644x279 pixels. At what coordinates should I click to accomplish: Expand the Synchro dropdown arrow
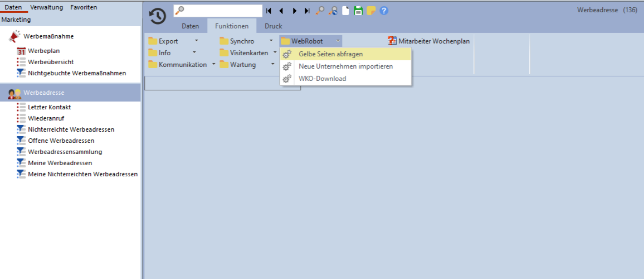tap(271, 41)
